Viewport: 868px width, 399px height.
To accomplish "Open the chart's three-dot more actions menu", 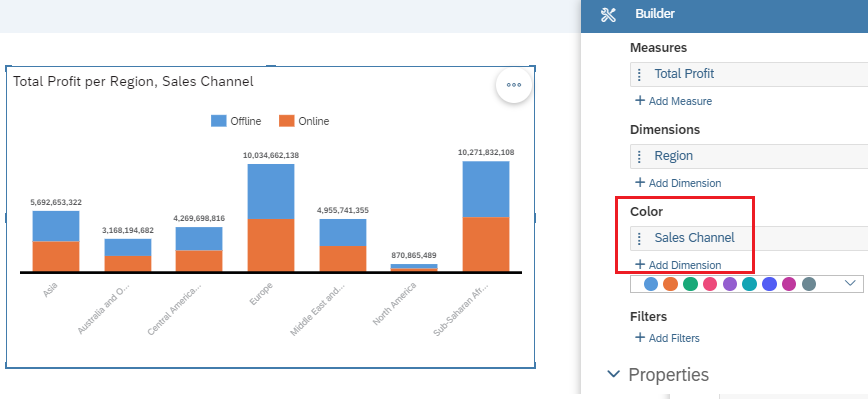I will [x=514, y=85].
